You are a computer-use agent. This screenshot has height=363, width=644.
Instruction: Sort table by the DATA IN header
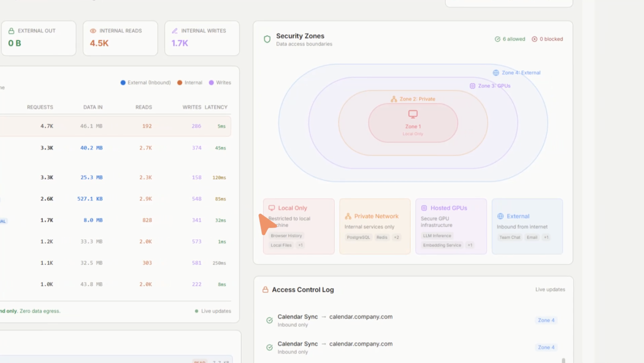click(x=93, y=107)
